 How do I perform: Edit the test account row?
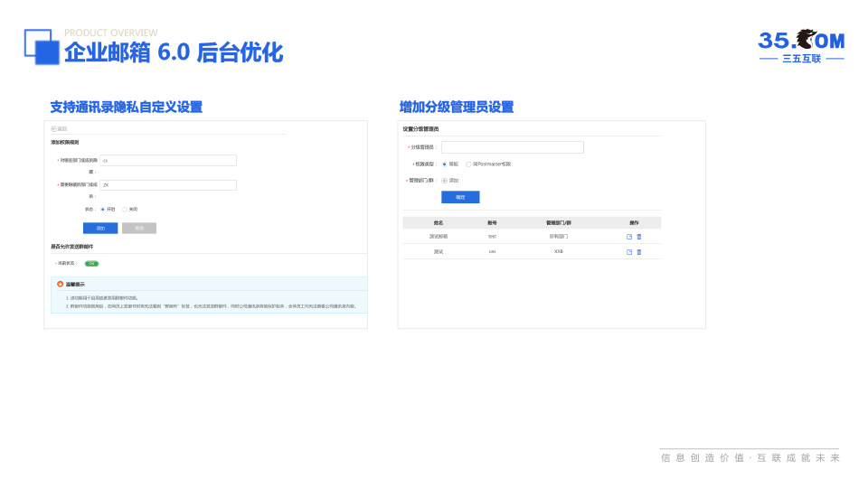[x=629, y=237]
